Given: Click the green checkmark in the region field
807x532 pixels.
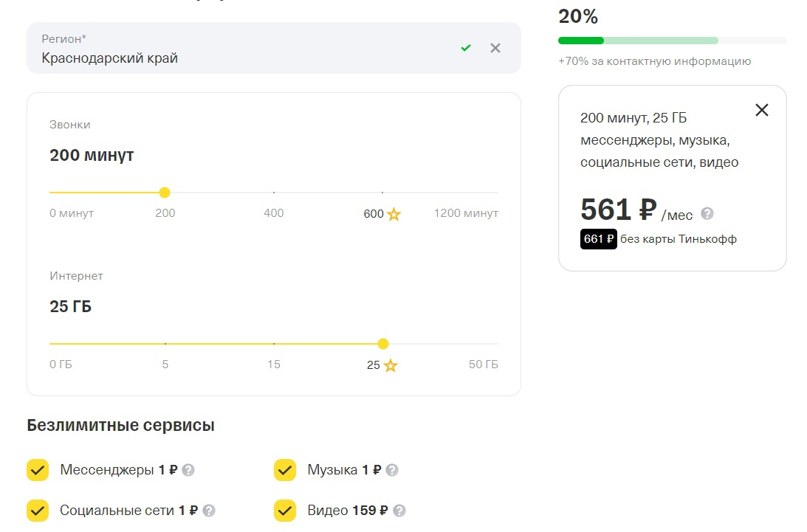Looking at the screenshot, I should tap(466, 48).
